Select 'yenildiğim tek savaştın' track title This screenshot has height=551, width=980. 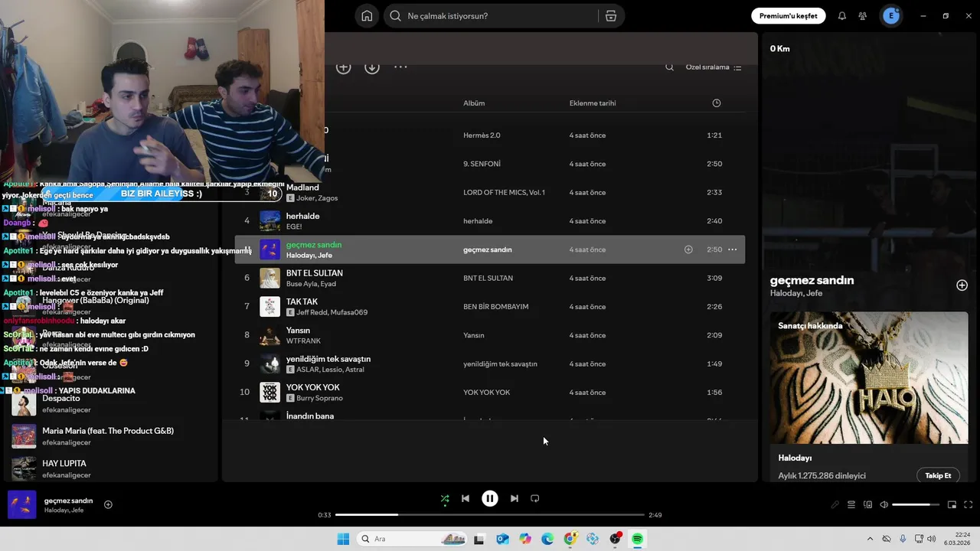[328, 359]
